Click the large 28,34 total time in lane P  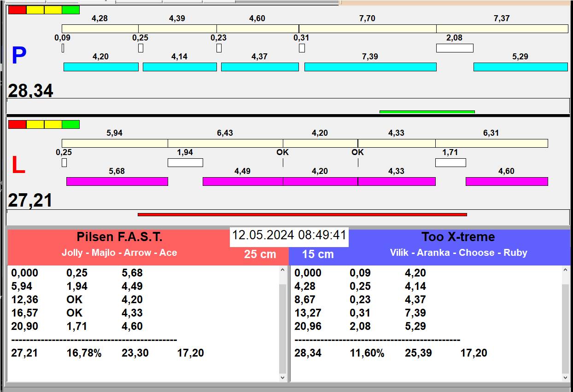(x=30, y=91)
